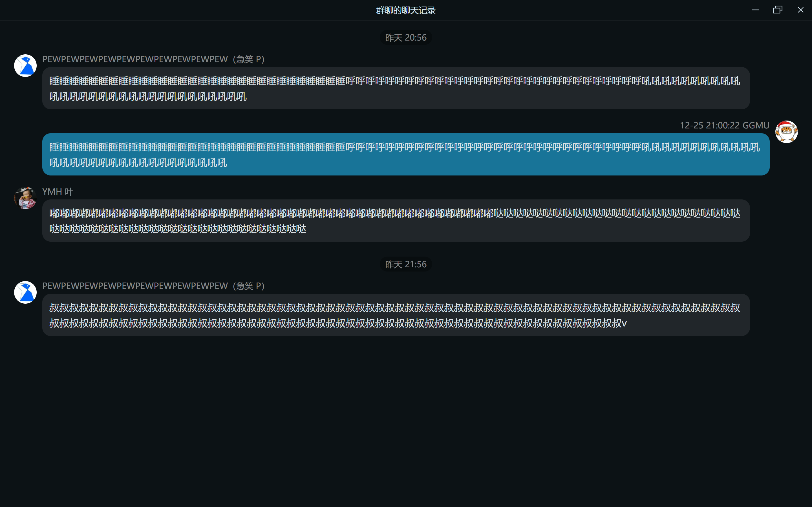Click the first blue bird avatar of PEWPEW
Screen dimensions: 812x507
pos(25,65)
